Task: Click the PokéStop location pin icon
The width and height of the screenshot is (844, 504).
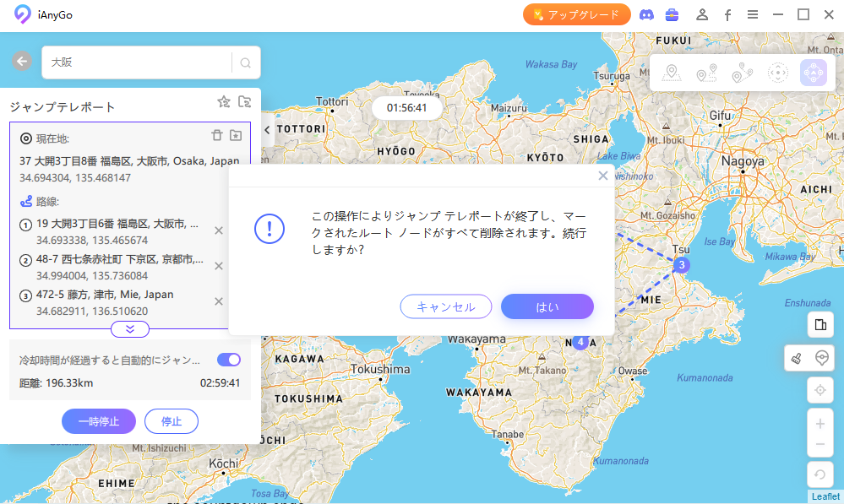Action: [819, 357]
